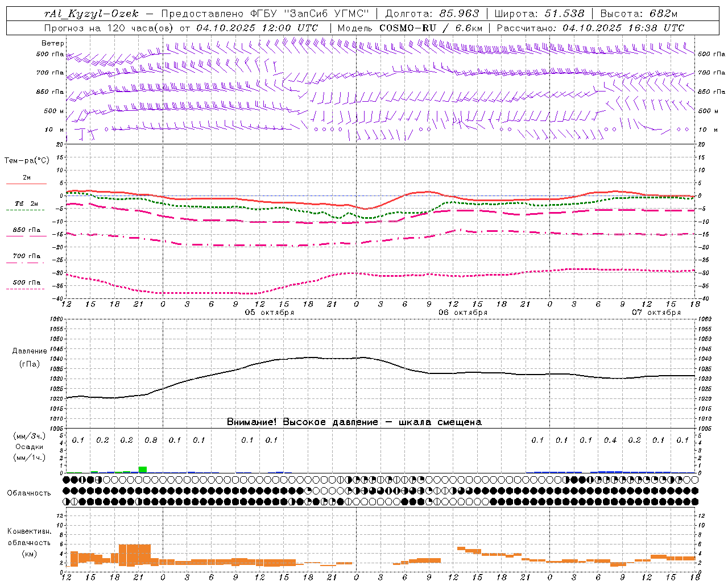
Task: Click the (мм/1ч.) unit label
Action: (29, 458)
